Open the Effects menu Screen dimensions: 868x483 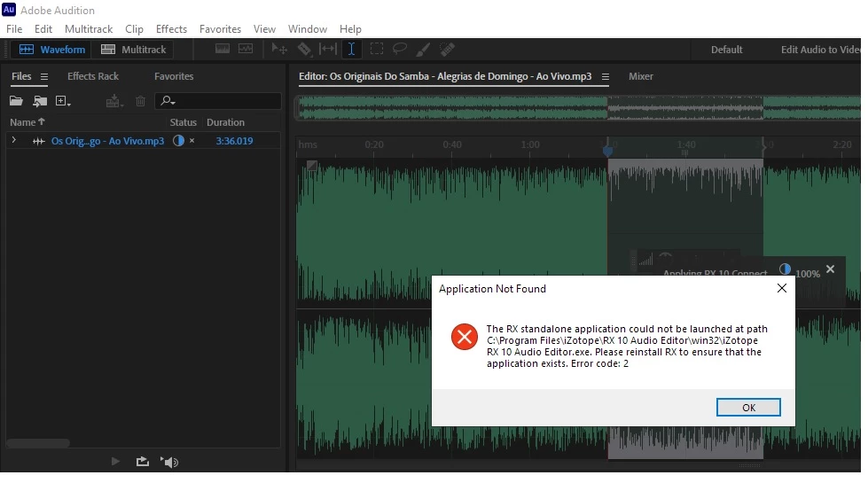[x=171, y=28]
